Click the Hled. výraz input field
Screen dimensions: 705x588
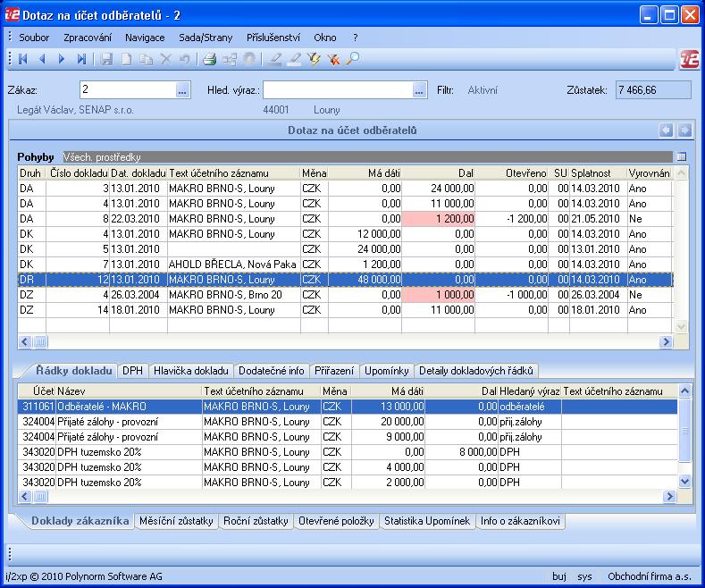tap(338, 90)
